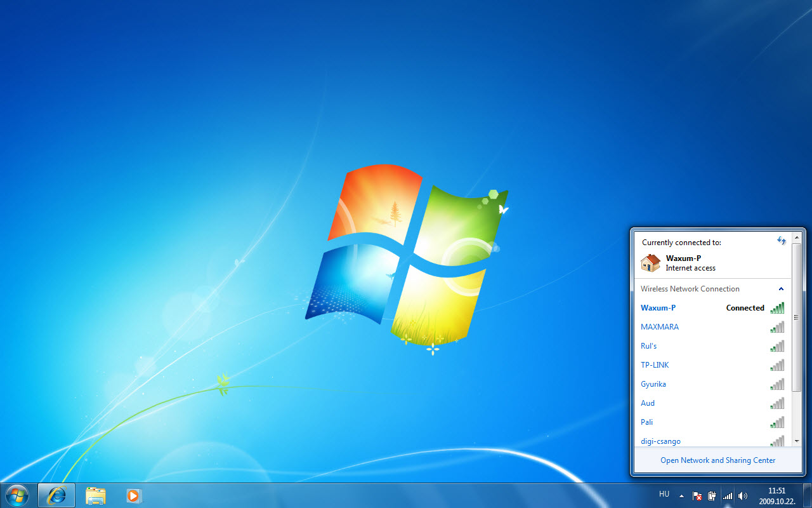Open the HU input language selector
This screenshot has width=812, height=508.
(664, 494)
